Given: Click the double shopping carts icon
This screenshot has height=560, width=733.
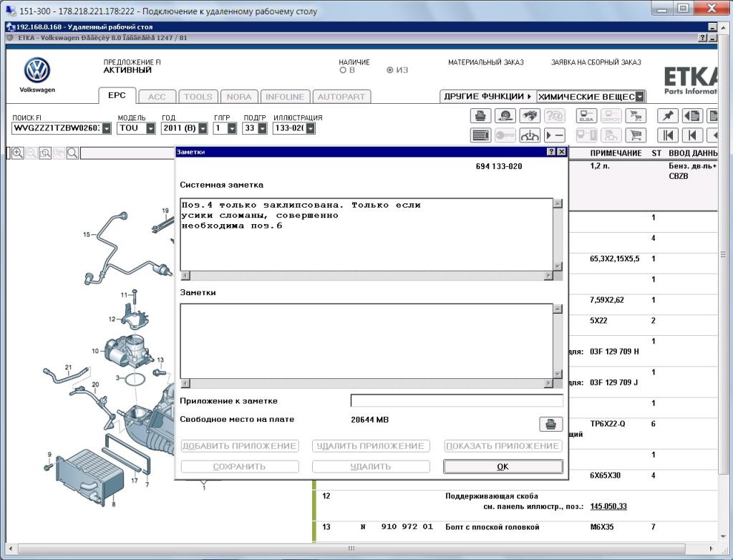Looking at the screenshot, I should tap(636, 115).
